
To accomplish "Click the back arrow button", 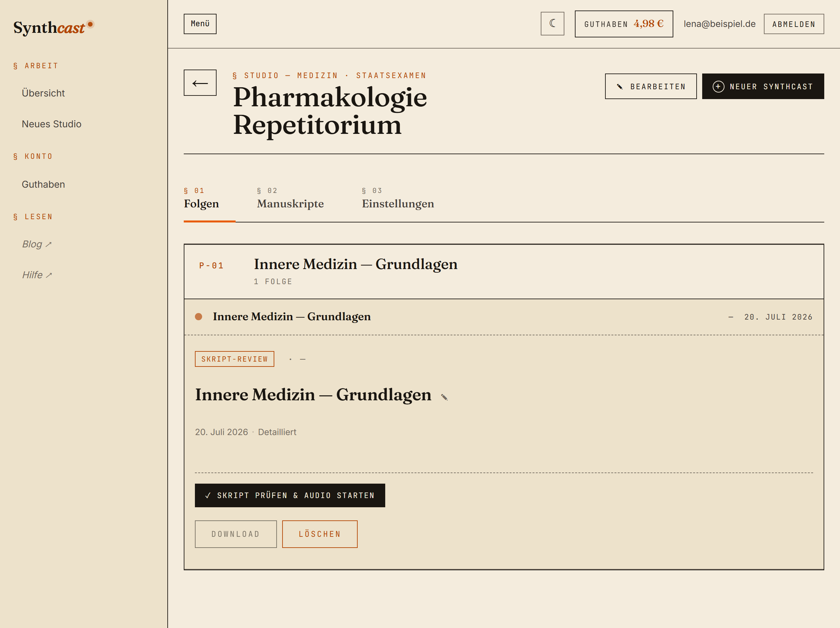I will click(x=200, y=83).
